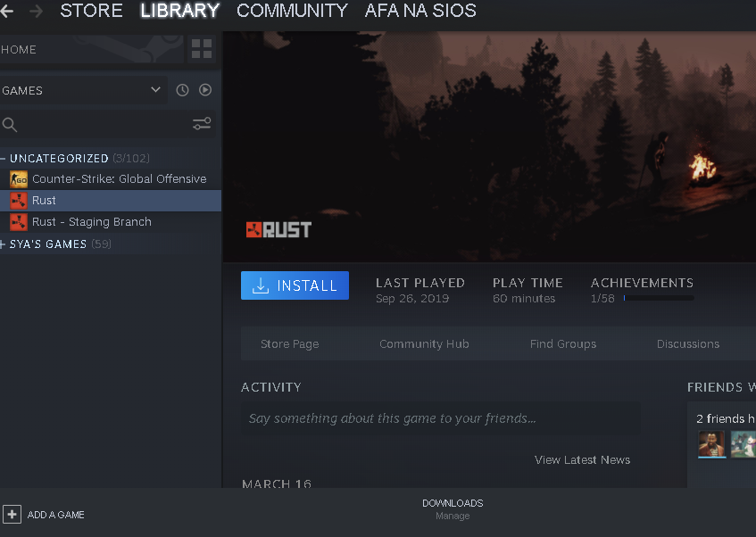Select Rust - Staging Branch

pos(111,222)
